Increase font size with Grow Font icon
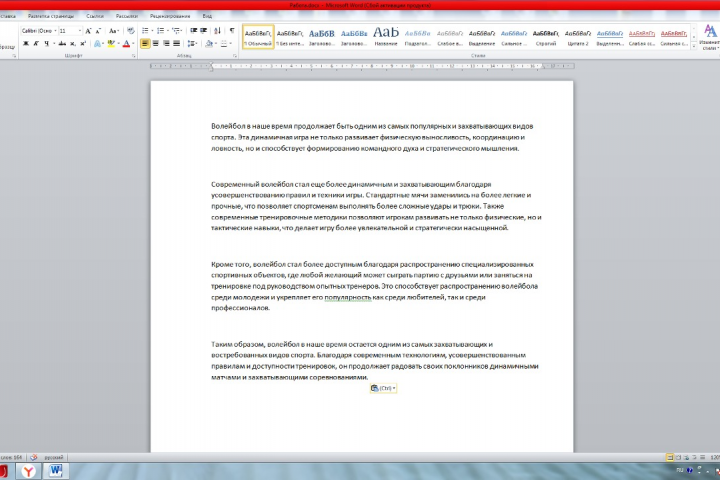The image size is (720, 480). pyautogui.click(x=88, y=31)
